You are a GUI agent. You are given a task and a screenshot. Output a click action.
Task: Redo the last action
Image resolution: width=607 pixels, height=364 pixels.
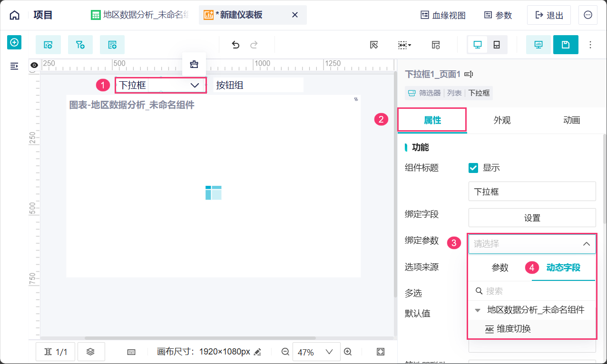coord(254,45)
